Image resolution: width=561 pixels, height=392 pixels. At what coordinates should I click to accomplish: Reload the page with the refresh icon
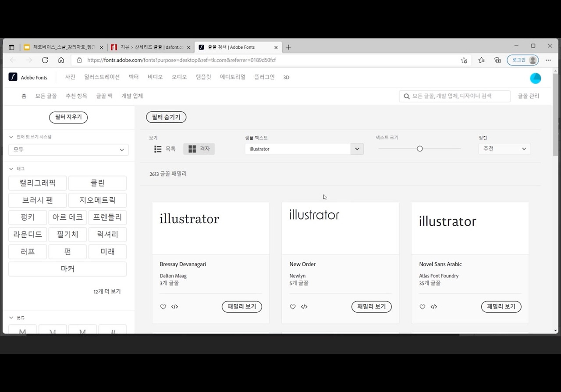point(45,60)
